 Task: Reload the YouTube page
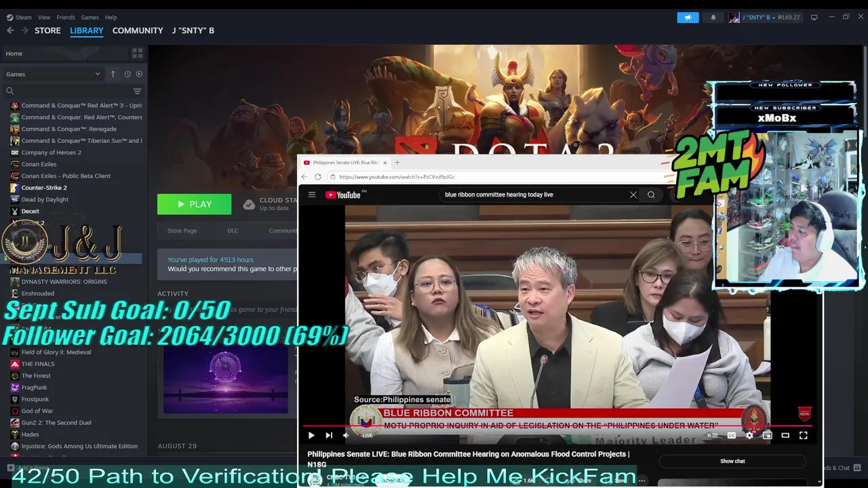pyautogui.click(x=317, y=177)
